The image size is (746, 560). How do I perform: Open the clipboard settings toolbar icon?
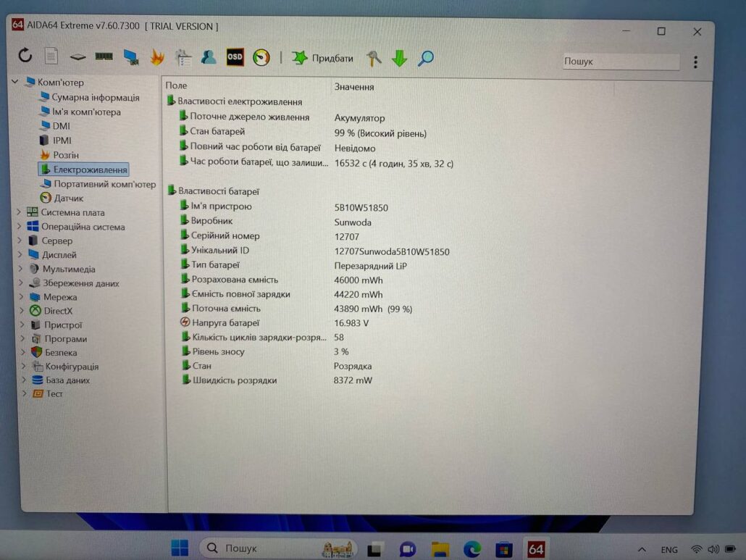[183, 57]
